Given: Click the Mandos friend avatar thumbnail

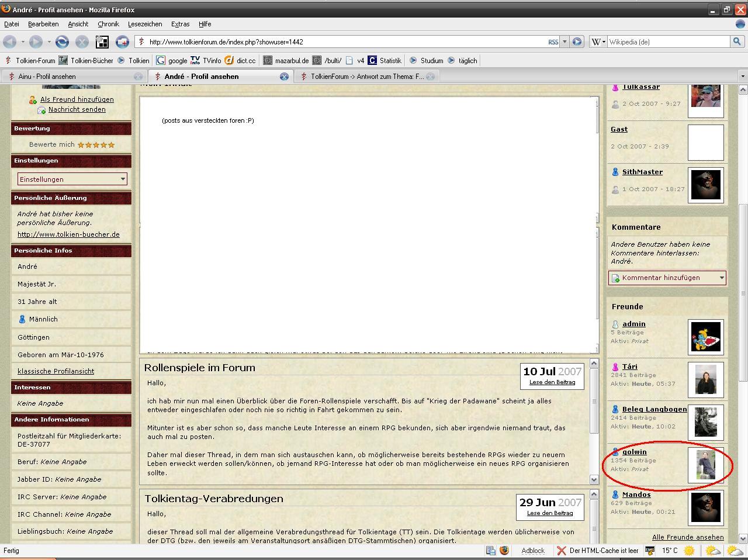Looking at the screenshot, I should (706, 507).
